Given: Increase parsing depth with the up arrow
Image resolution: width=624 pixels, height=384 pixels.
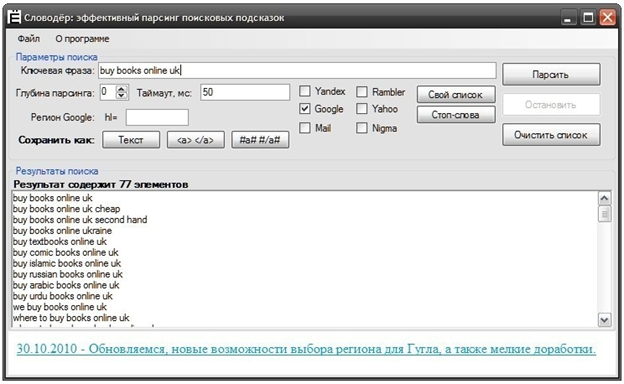Looking at the screenshot, I should pyautogui.click(x=122, y=89).
